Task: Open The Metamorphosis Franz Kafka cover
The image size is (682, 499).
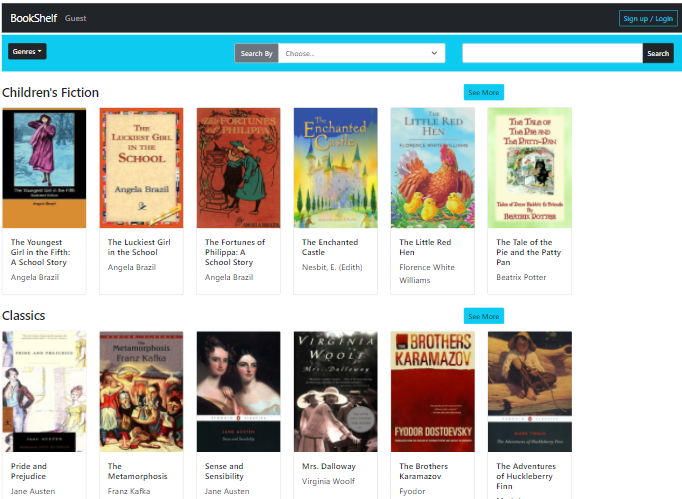Action: tap(141, 392)
